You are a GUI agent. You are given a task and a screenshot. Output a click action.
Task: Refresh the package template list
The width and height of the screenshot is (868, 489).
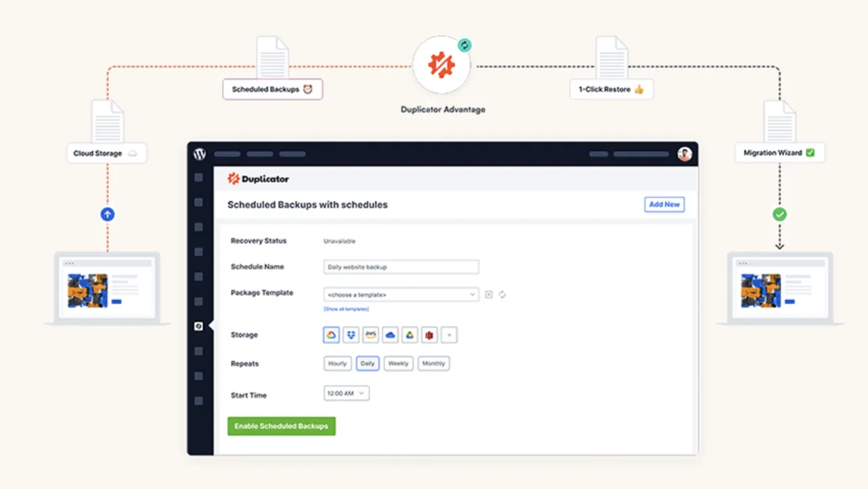pyautogui.click(x=502, y=295)
